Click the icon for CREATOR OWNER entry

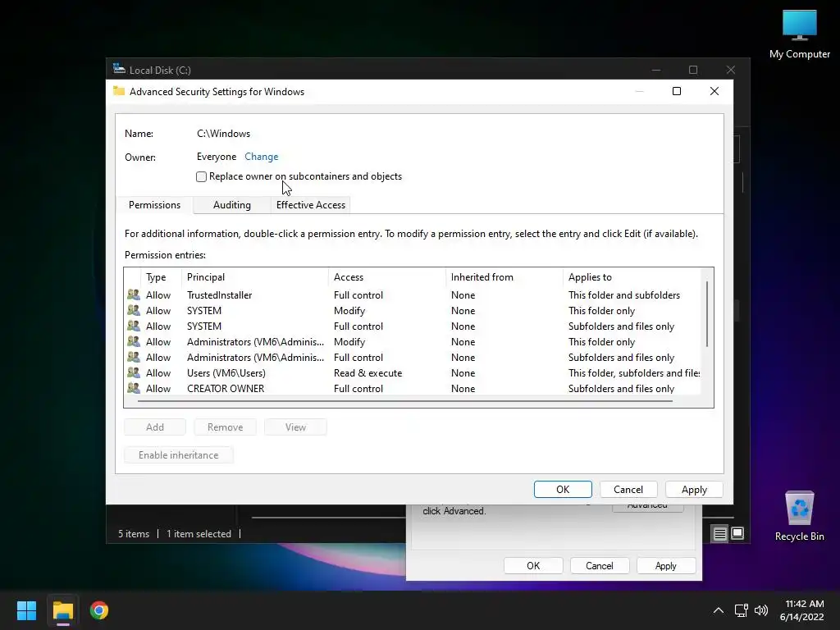[134, 388]
